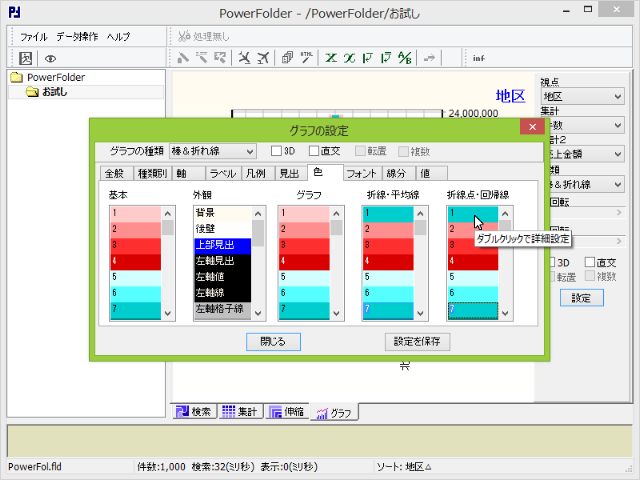Click the 図 chart icon in the left toolbar
This screenshot has width=640, height=480.
[25, 58]
